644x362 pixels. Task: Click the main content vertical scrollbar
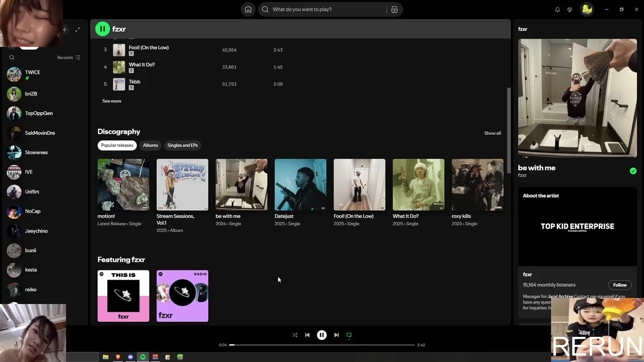pyautogui.click(x=508, y=131)
